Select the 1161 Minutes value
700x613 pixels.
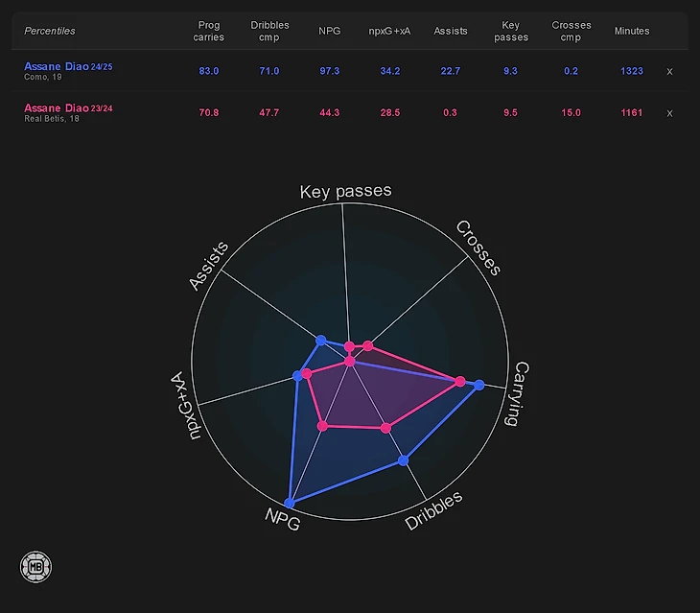[x=632, y=113]
